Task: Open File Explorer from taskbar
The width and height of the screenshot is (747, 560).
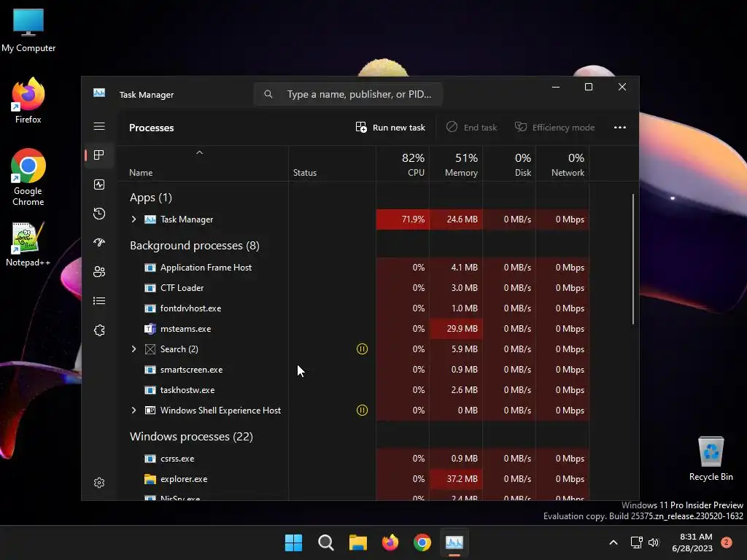Action: pos(357,542)
